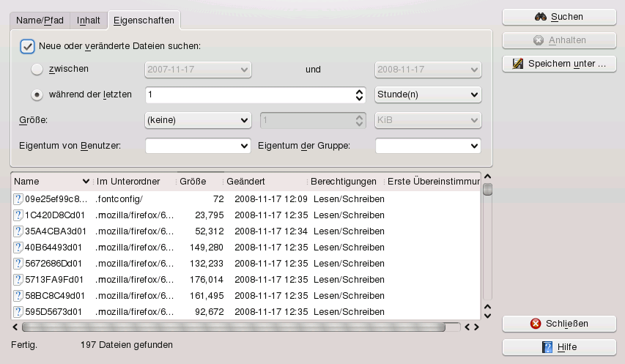The width and height of the screenshot is (625, 364).
Task: Click the save icon on Speichern unter
Action: coord(518,63)
